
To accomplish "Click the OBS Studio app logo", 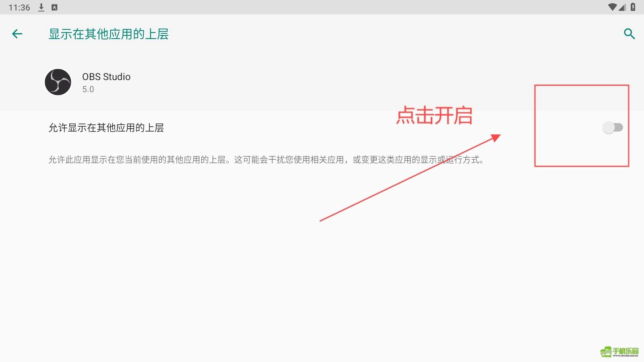I will (58, 82).
